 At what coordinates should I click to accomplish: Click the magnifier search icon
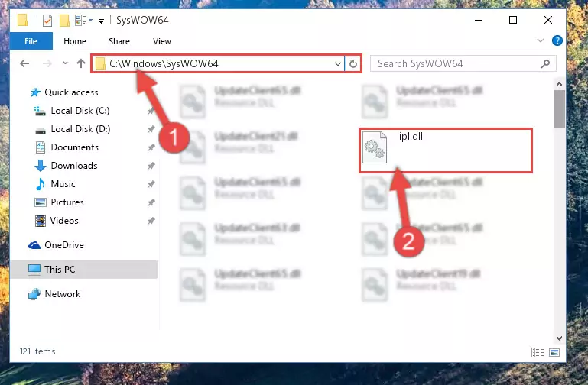coord(545,64)
